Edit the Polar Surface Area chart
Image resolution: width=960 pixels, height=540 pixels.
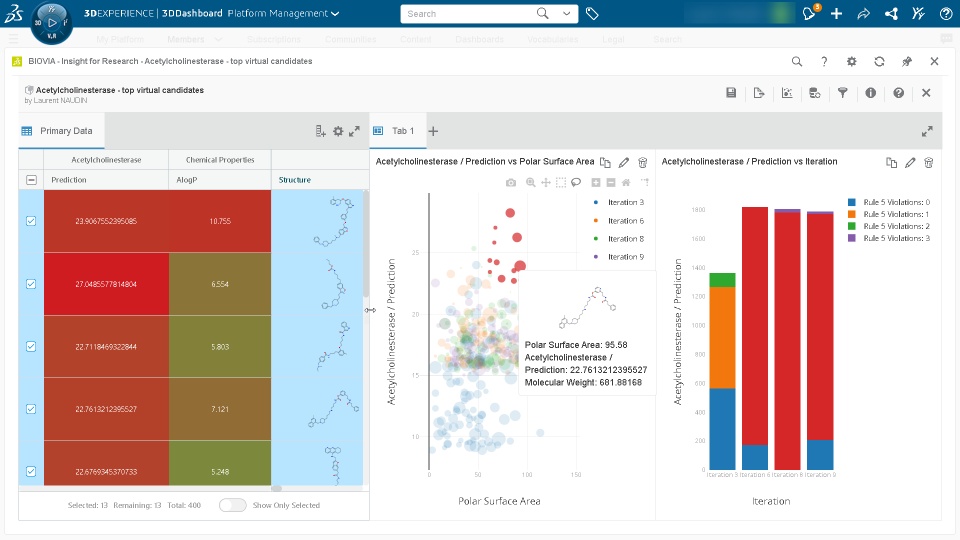(624, 162)
